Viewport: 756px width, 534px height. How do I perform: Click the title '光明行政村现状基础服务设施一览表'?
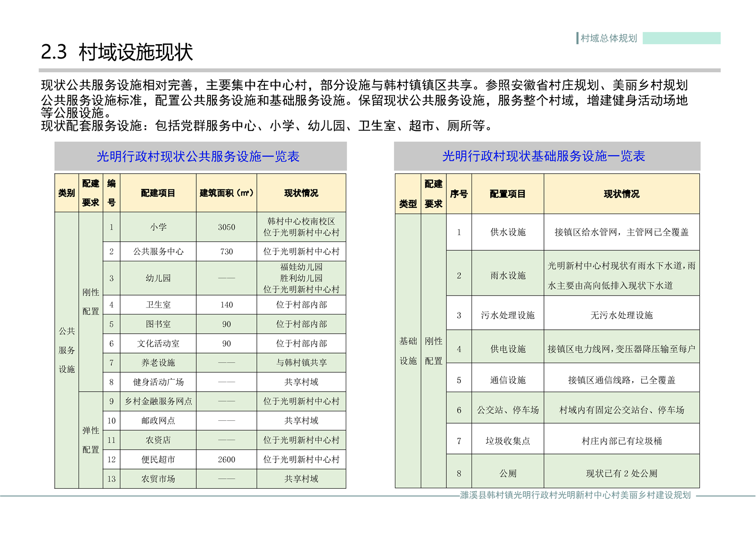[x=544, y=156]
